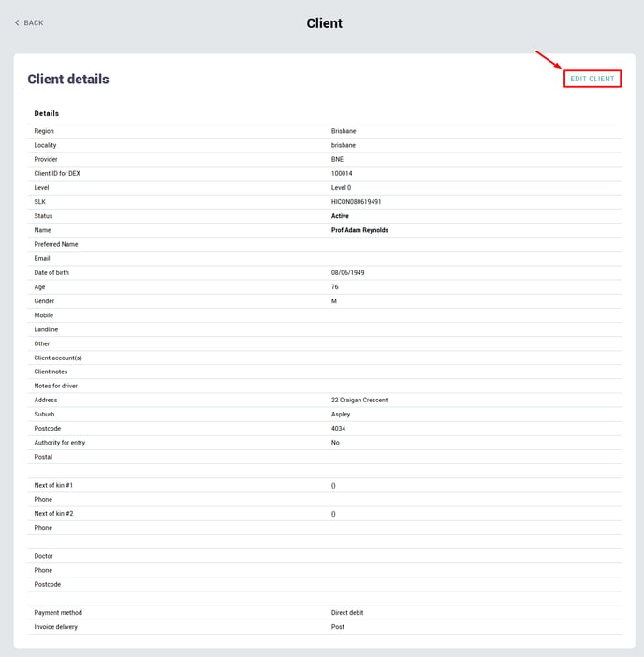Click the suburb value Aspley
Viewport: 644px width, 657px height.
[340, 415]
